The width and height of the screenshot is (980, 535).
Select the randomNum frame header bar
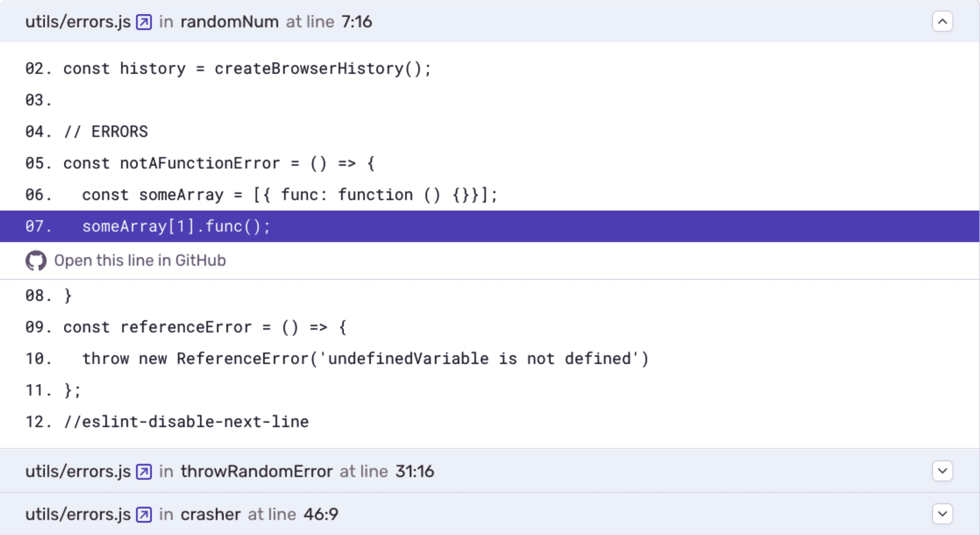click(476, 22)
